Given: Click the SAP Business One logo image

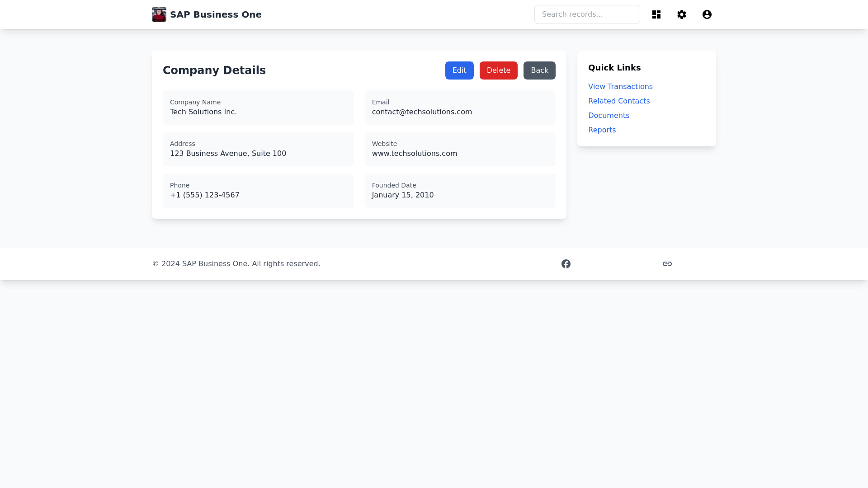Looking at the screenshot, I should pos(159,14).
